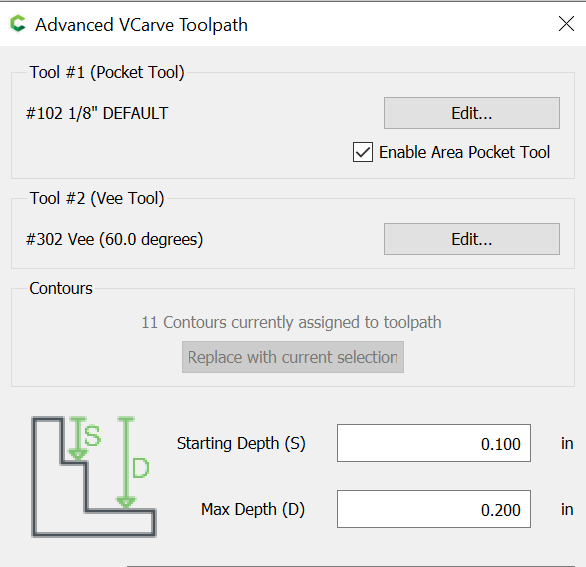Viewport: 586px width, 567px height.
Task: Click the Max Depth (D) label
Action: tap(253, 509)
